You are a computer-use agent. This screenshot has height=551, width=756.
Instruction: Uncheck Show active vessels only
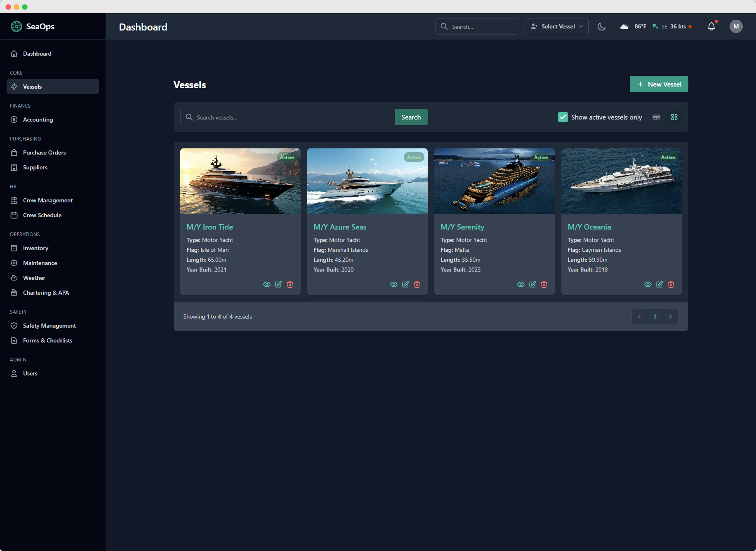click(x=563, y=117)
